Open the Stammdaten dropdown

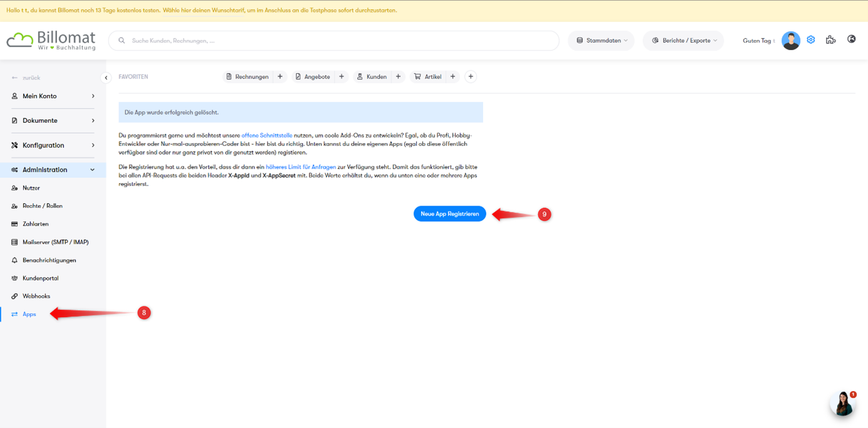click(x=601, y=41)
